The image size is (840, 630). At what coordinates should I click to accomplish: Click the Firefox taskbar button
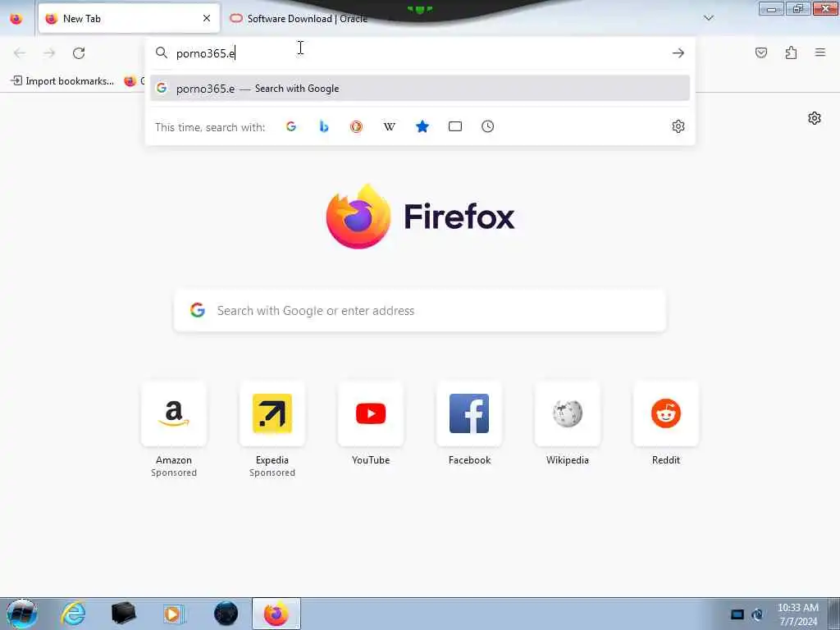(x=276, y=614)
